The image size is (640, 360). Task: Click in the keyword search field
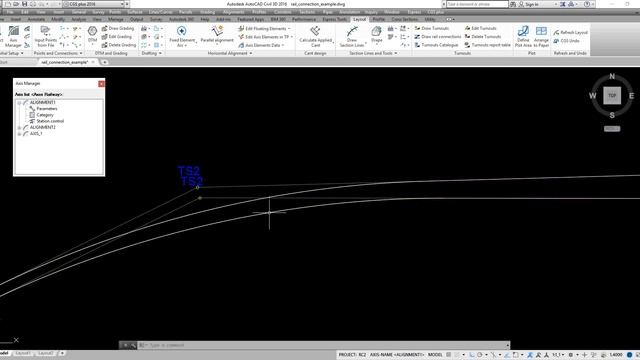[x=477, y=4]
